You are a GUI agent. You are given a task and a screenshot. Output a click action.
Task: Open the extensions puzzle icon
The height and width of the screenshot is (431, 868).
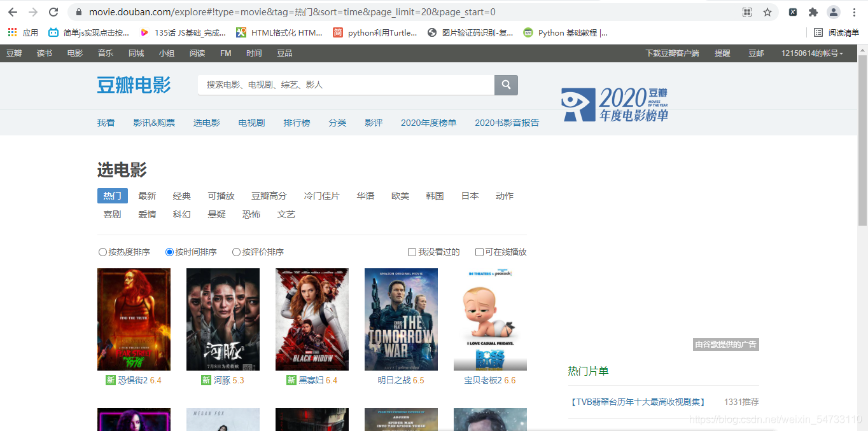(813, 12)
